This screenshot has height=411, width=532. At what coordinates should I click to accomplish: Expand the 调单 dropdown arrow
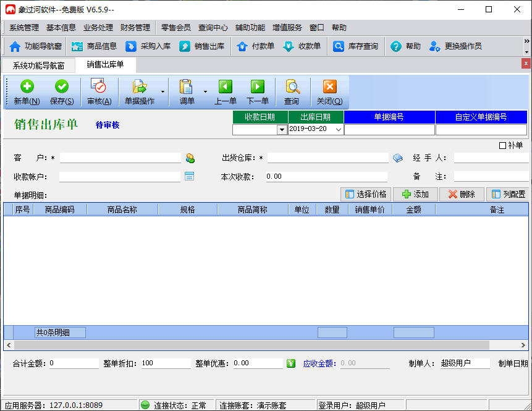point(205,92)
